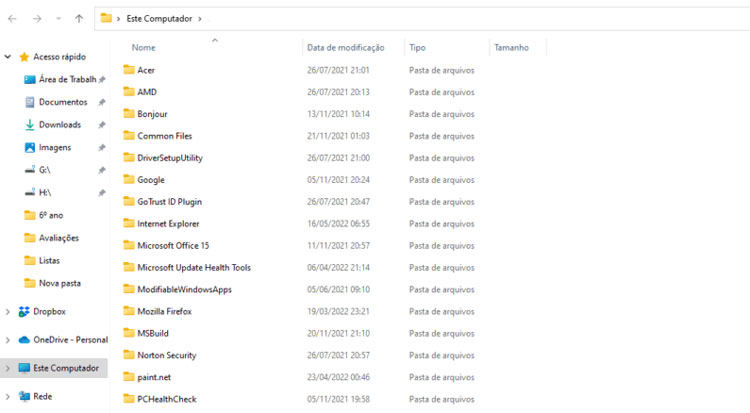This screenshot has width=750, height=413.
Task: Select the Imagens icon in quick access
Action: [30, 147]
